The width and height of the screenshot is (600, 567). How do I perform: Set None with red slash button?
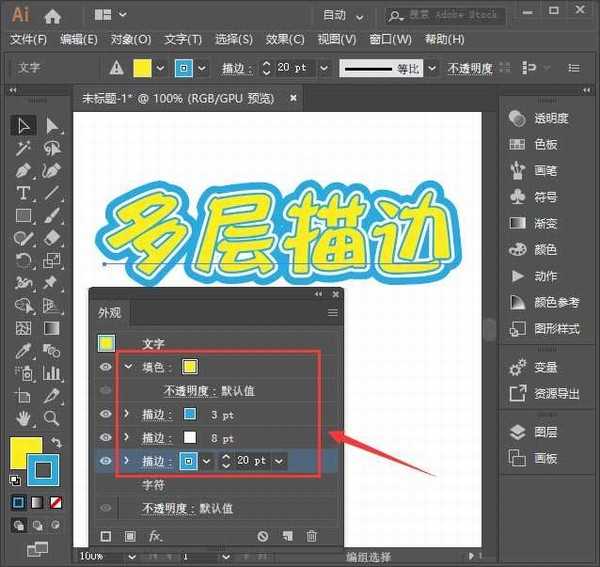click(56, 502)
